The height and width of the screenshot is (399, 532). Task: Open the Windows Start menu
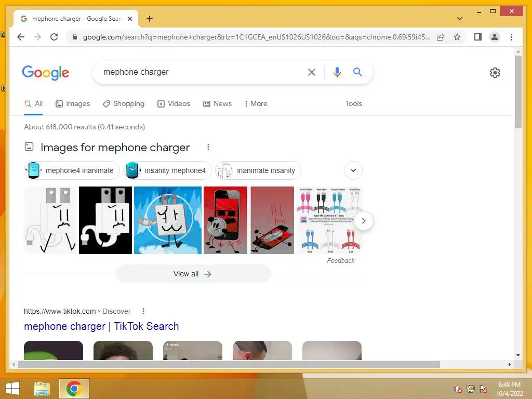tap(12, 389)
